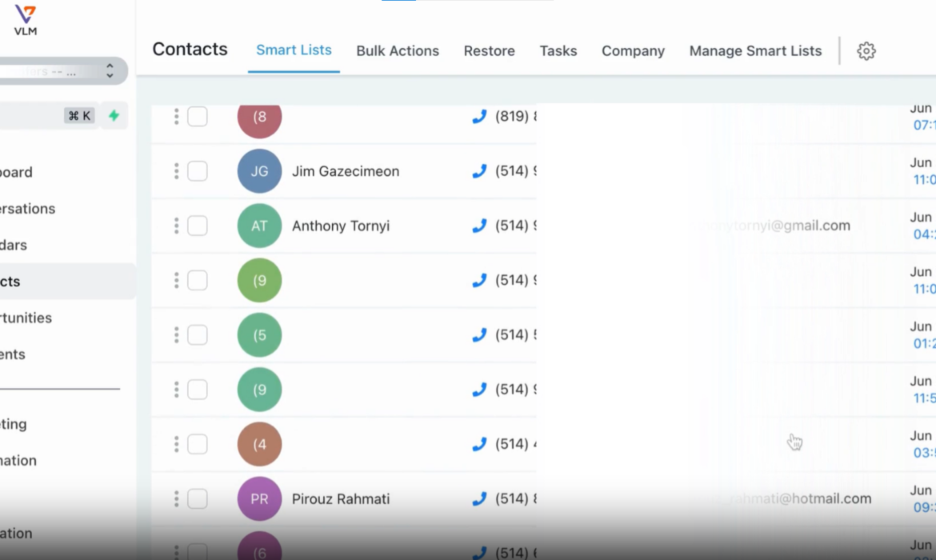Open the three-dot menu for Pirouz Rahmati
The width and height of the screenshot is (936, 560).
tap(176, 499)
